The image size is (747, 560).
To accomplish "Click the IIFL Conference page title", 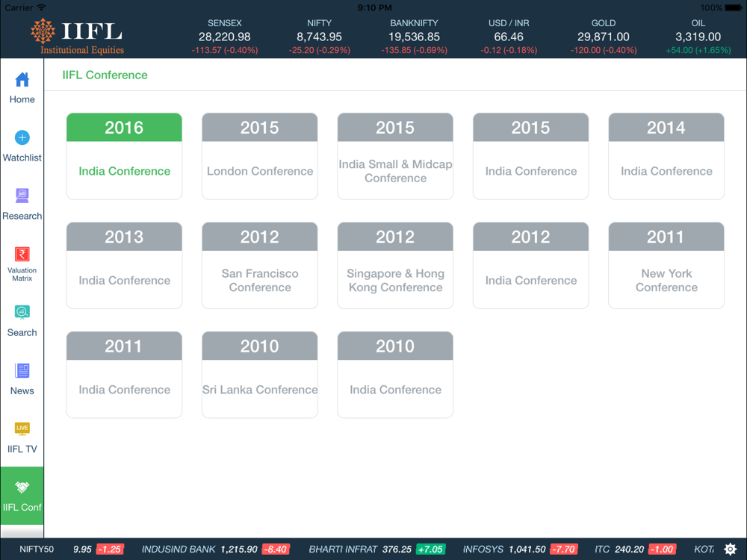I will coord(105,75).
